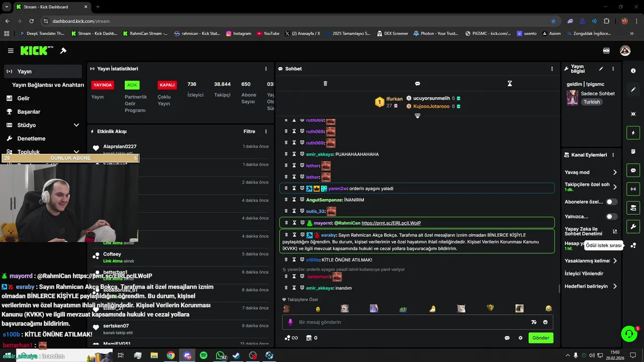644x362 pixels.
Task: Click the shield icon next to yaren2w
Action: pos(302,188)
